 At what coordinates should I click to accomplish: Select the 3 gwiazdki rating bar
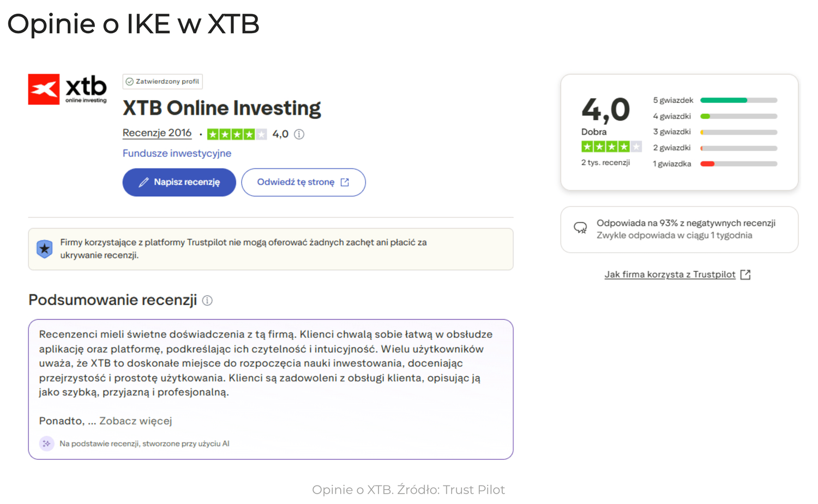738,132
